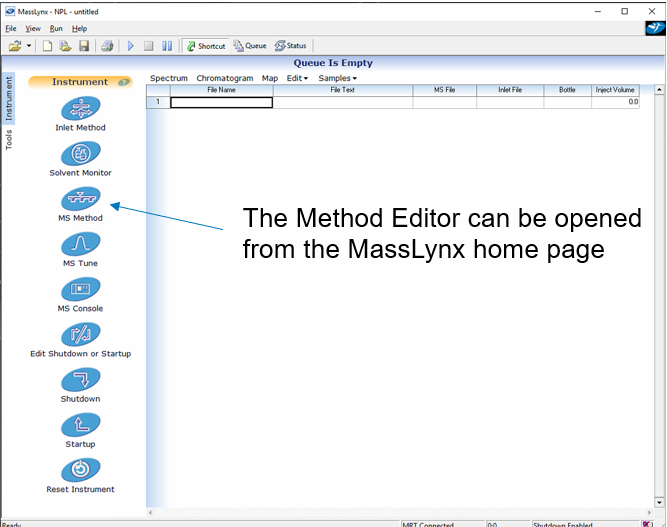Click horizontal scrollbar right arrow
667x527 pixels.
click(x=649, y=513)
